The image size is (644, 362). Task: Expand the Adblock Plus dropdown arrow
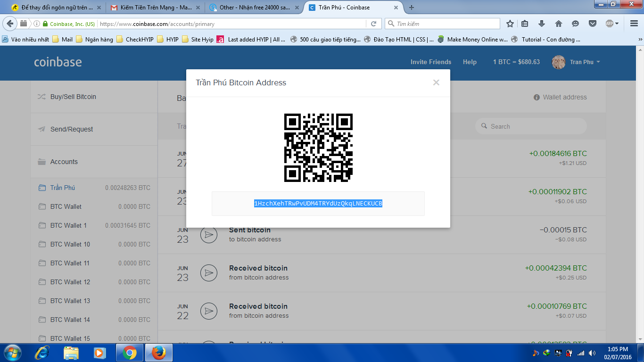617,24
